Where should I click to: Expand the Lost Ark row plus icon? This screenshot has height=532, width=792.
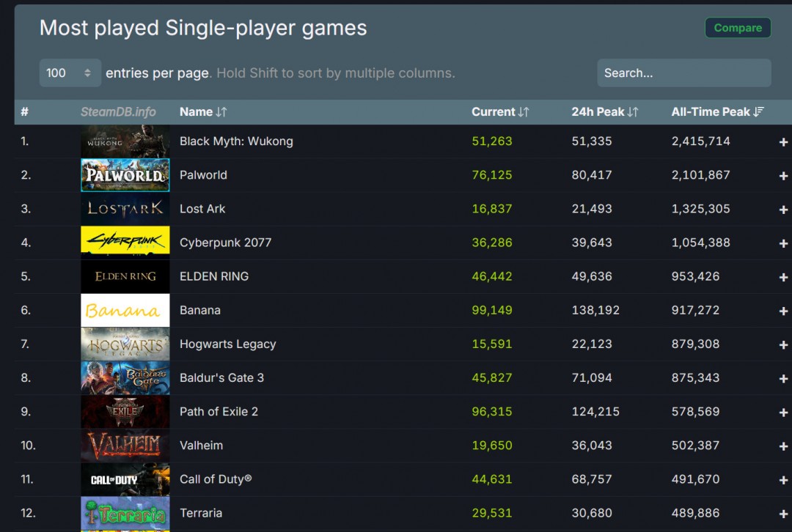tap(783, 210)
